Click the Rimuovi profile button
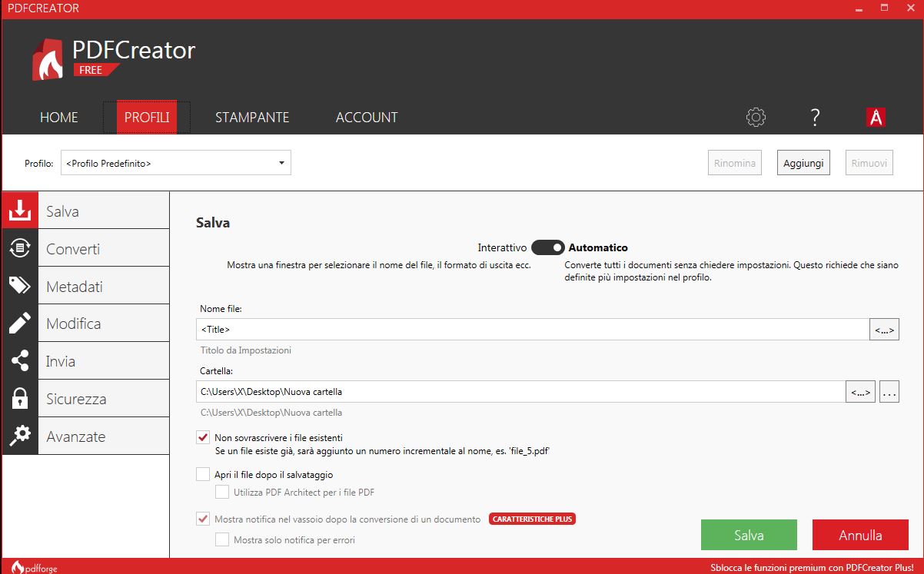Viewport: 924px width, 574px height. pyautogui.click(x=869, y=163)
